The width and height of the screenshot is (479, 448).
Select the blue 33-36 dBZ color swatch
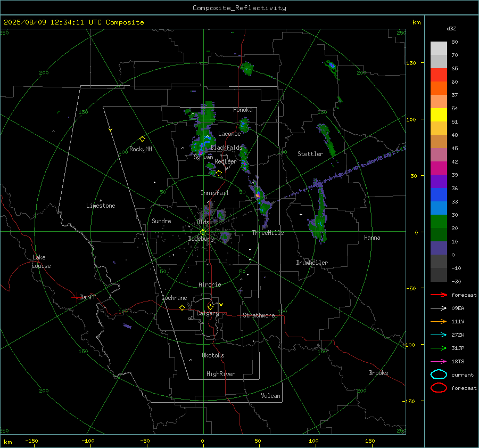tap(439, 195)
